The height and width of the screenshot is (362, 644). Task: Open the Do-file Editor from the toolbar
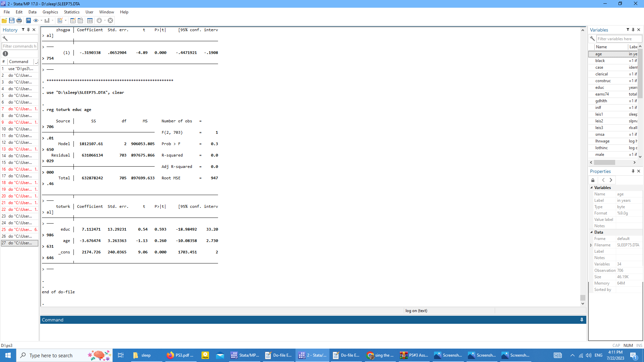click(60, 20)
